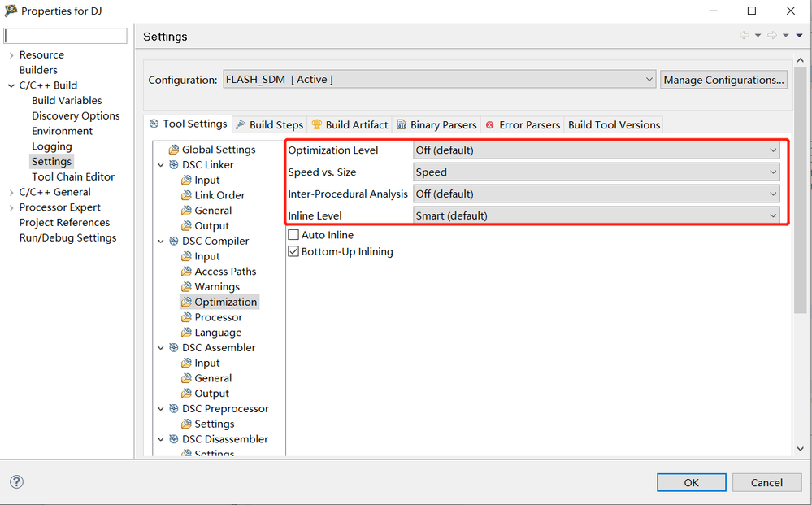Click the Optimization folder icon
812x505 pixels.
point(186,302)
